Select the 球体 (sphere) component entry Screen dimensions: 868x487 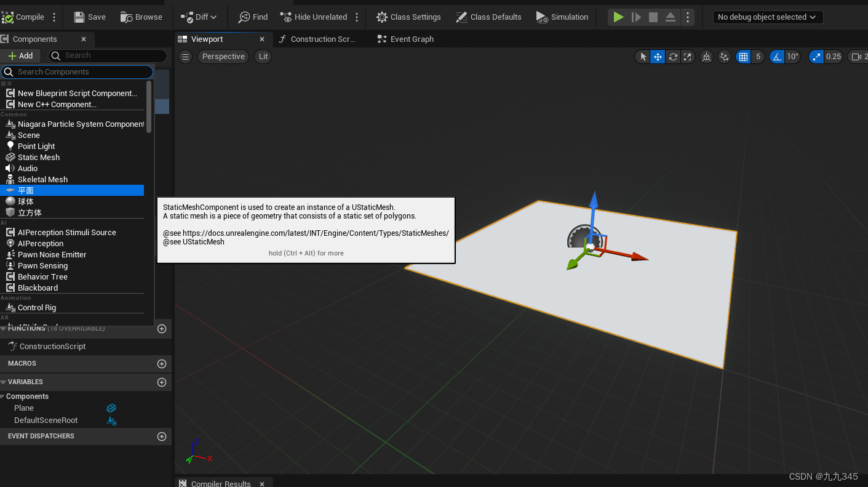click(x=72, y=202)
